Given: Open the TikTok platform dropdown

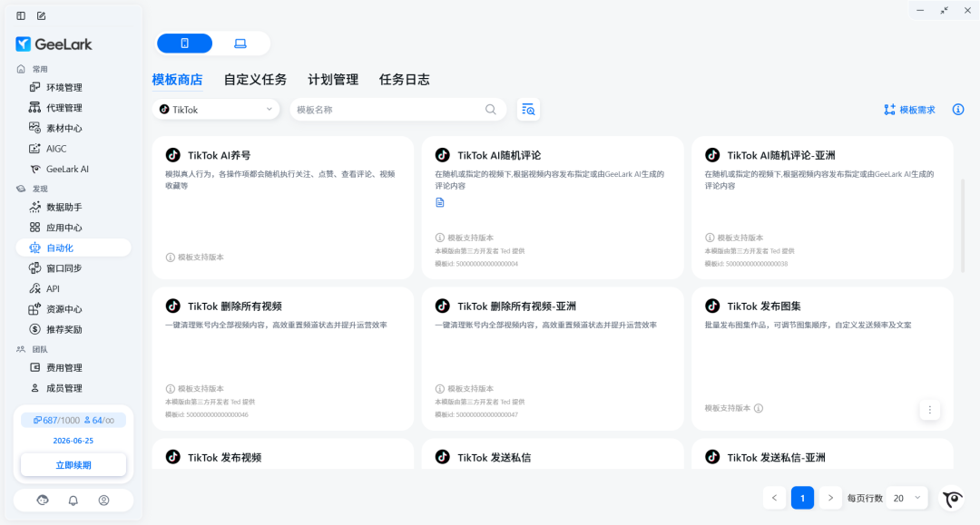Looking at the screenshot, I should point(216,110).
